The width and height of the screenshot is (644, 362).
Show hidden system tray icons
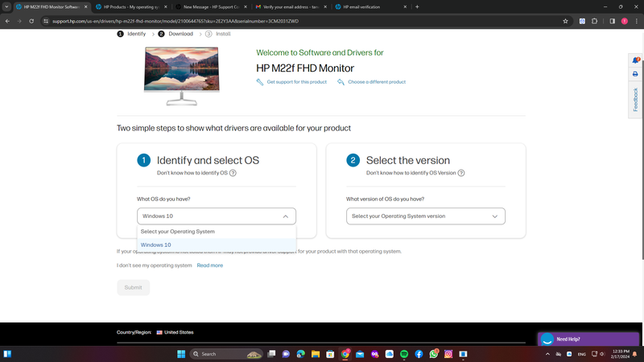pos(547,354)
